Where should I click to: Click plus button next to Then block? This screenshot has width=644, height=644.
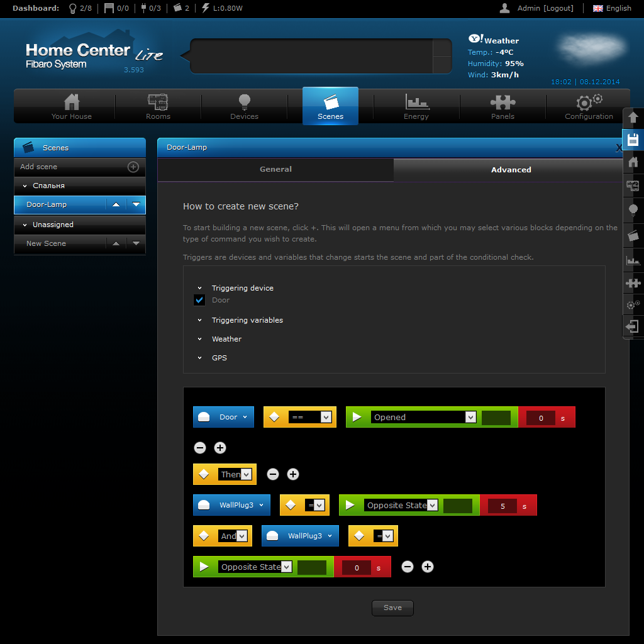click(293, 474)
